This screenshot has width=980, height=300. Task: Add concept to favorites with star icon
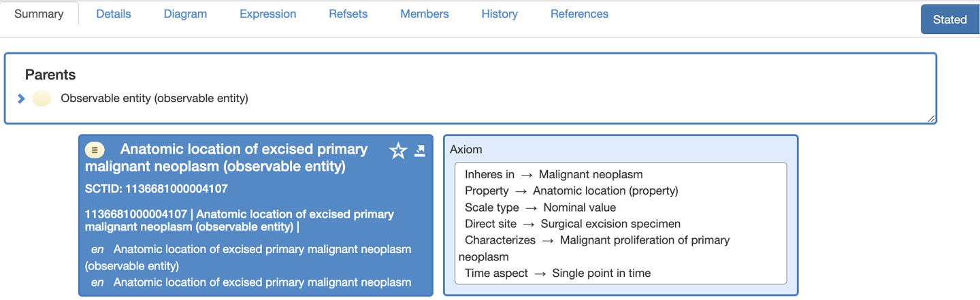coord(398,151)
